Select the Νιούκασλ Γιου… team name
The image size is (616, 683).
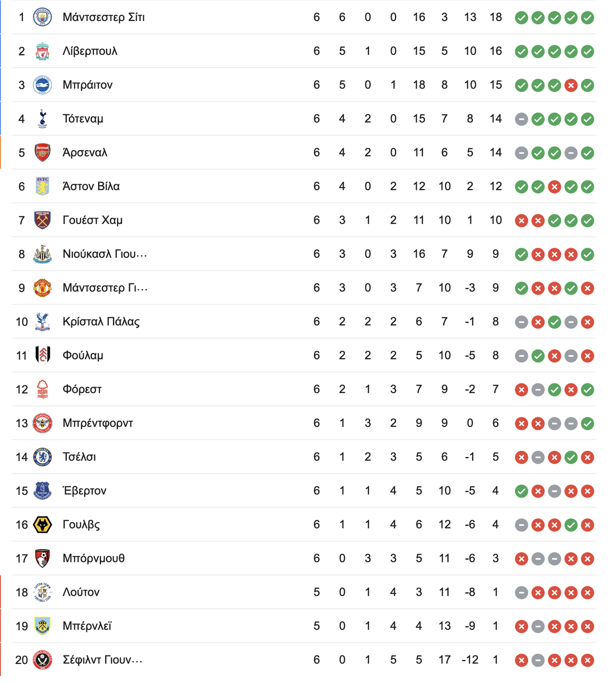(105, 254)
